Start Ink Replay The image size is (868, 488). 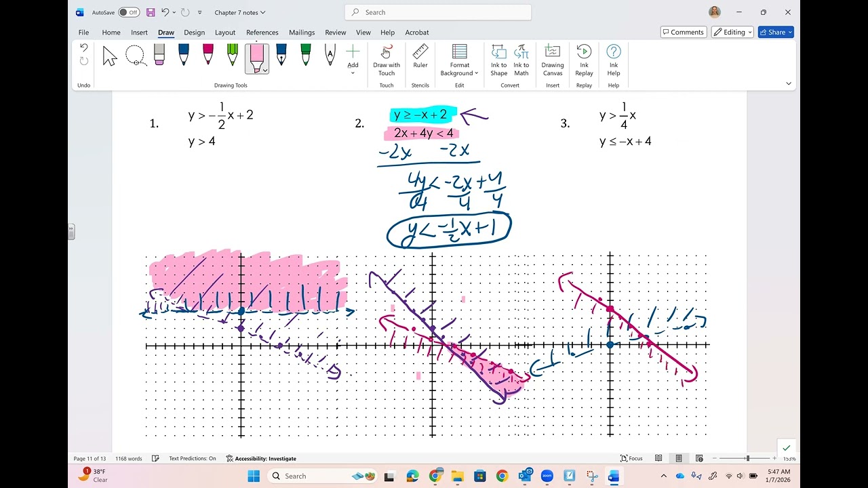584,60
